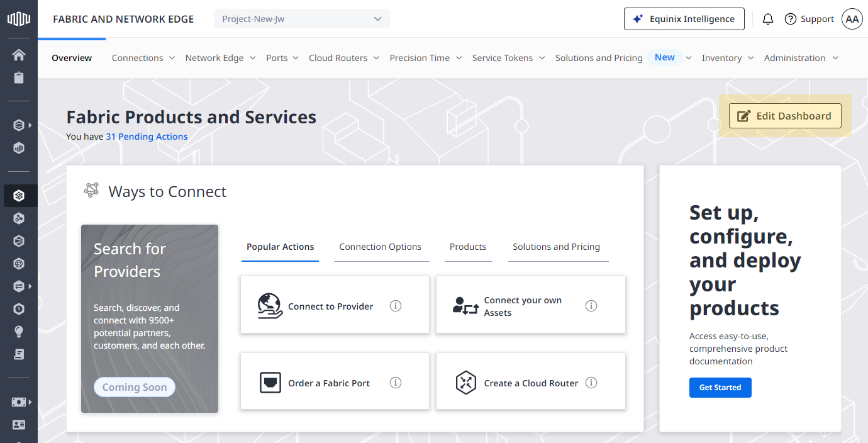868x443 pixels.
Task: Open the globe hexagon icon in the sidebar
Action: [x=19, y=264]
